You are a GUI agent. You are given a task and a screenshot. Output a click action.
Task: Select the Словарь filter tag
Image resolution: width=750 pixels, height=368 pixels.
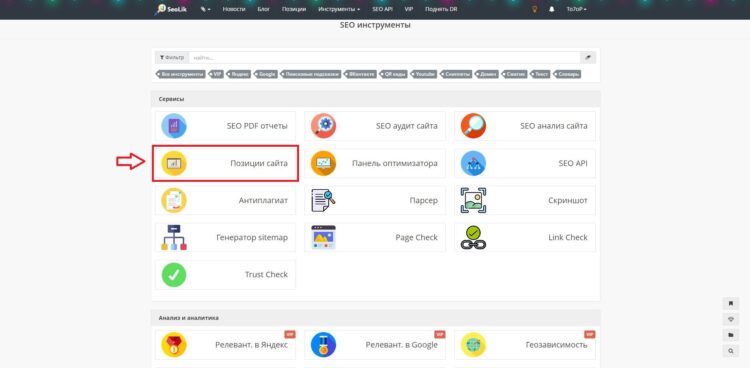pos(567,74)
